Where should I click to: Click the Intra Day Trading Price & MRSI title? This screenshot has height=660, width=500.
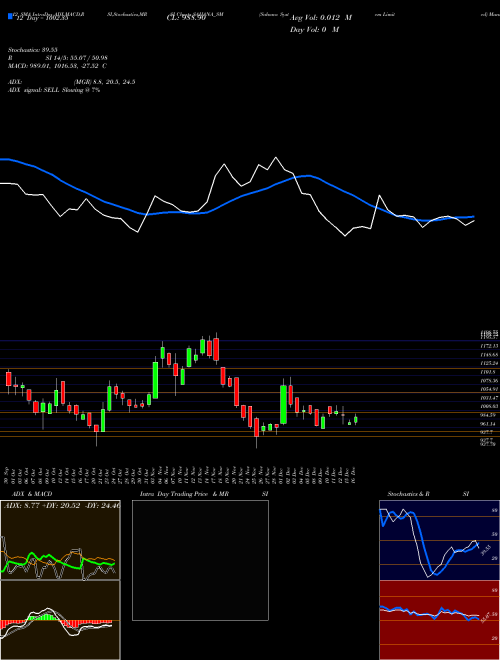204,494
